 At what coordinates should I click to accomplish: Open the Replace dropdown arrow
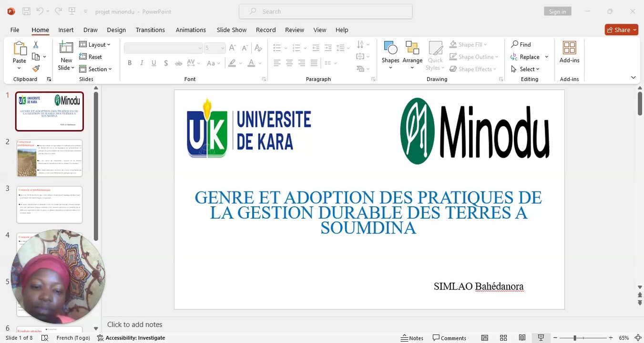[547, 57]
